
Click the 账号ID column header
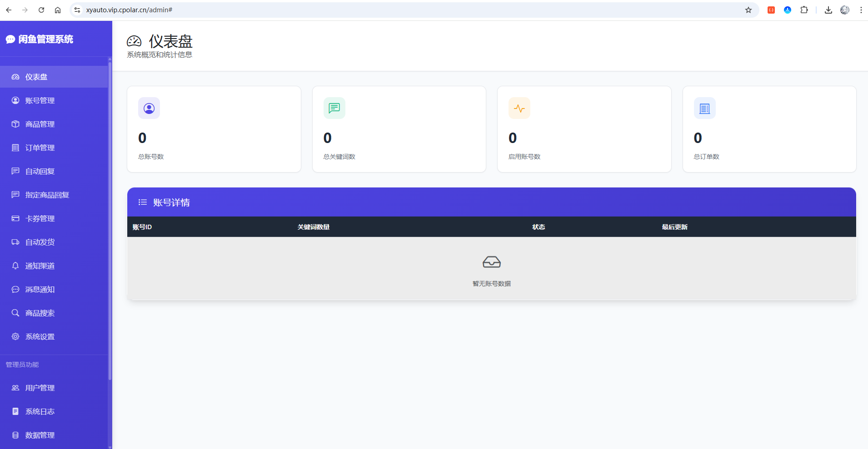(142, 227)
